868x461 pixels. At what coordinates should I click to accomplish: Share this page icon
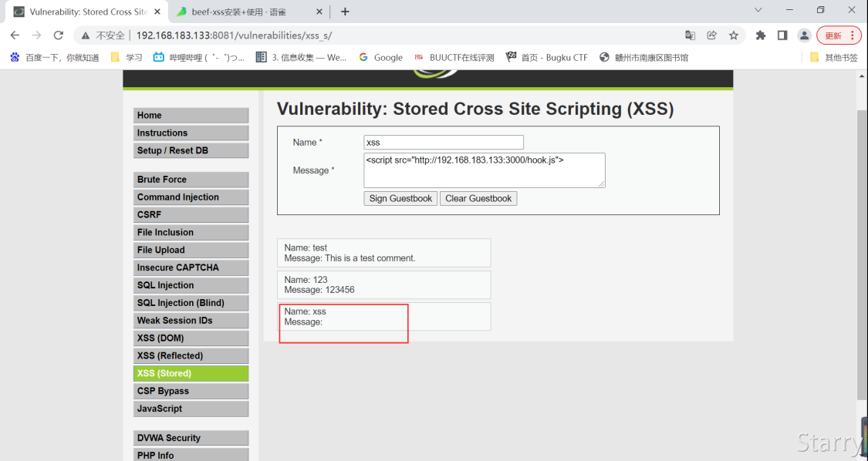pyautogui.click(x=712, y=35)
